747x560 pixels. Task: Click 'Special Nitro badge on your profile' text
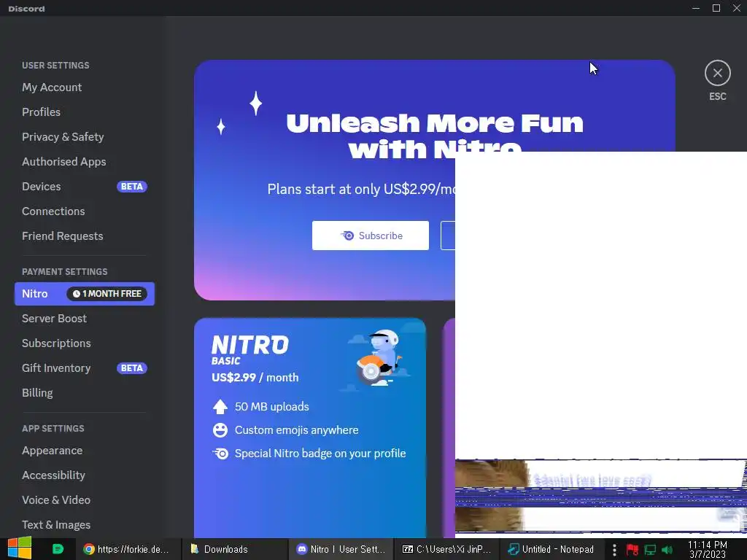[320, 454]
